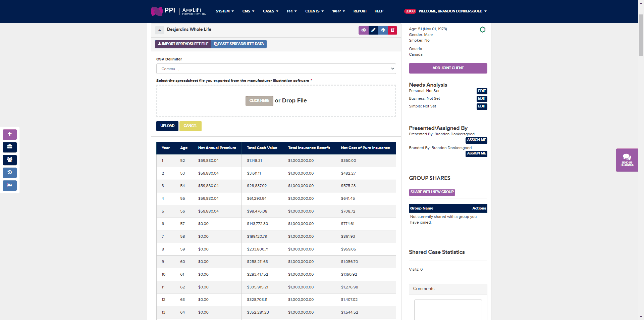Open the CSV Delimiter dropdown

tap(276, 69)
